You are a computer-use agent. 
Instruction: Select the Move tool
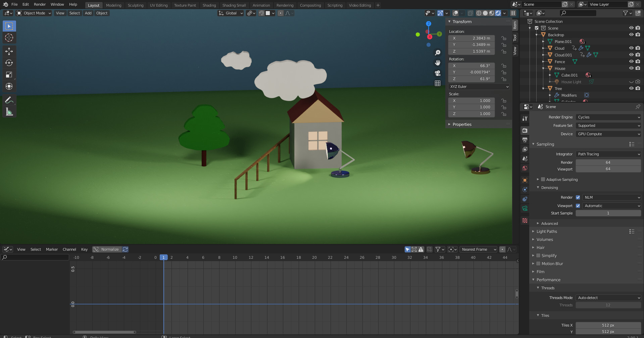pos(9,51)
